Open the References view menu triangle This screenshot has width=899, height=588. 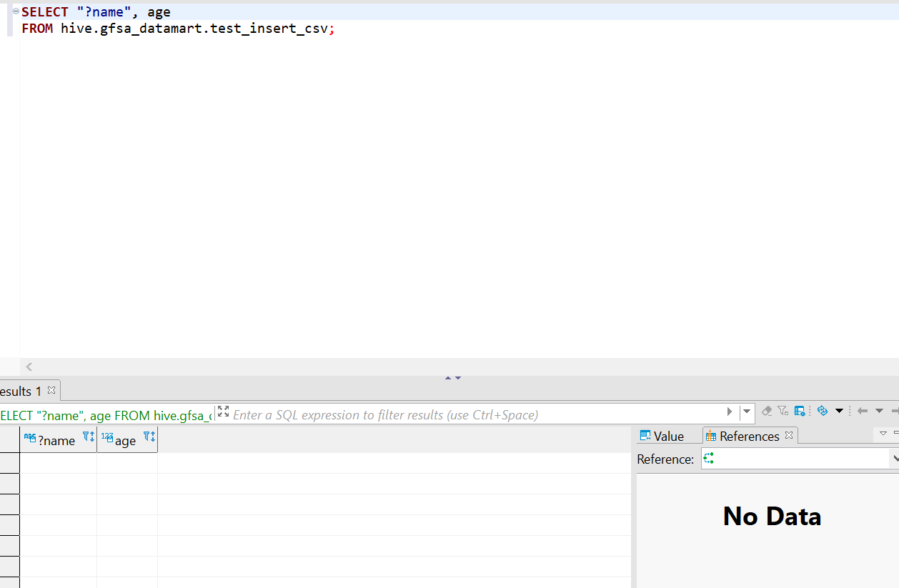coord(883,433)
